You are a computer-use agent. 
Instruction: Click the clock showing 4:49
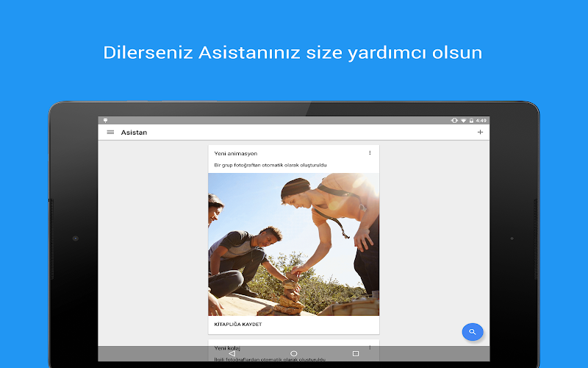coord(481,121)
